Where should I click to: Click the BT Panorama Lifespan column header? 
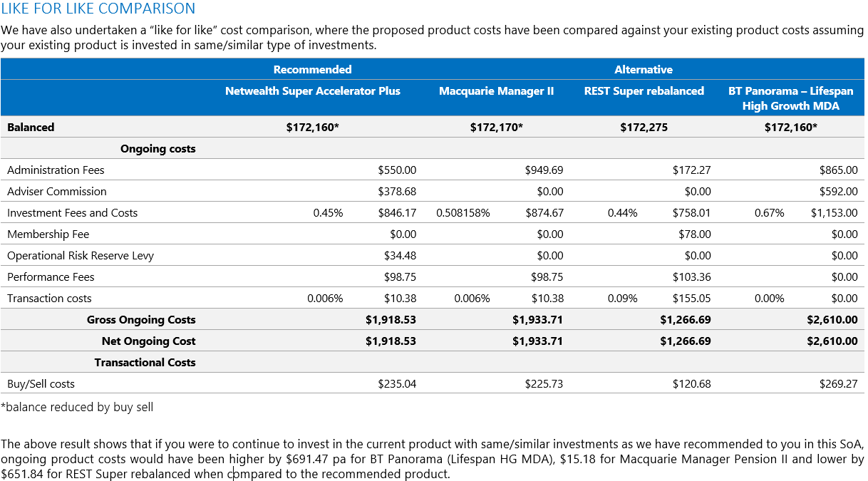point(790,98)
